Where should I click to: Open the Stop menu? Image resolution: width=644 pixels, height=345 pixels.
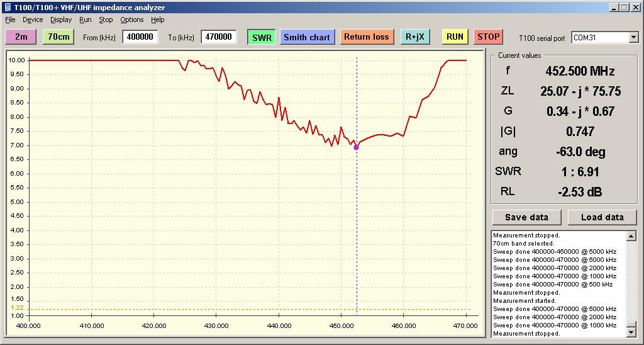[x=106, y=20]
